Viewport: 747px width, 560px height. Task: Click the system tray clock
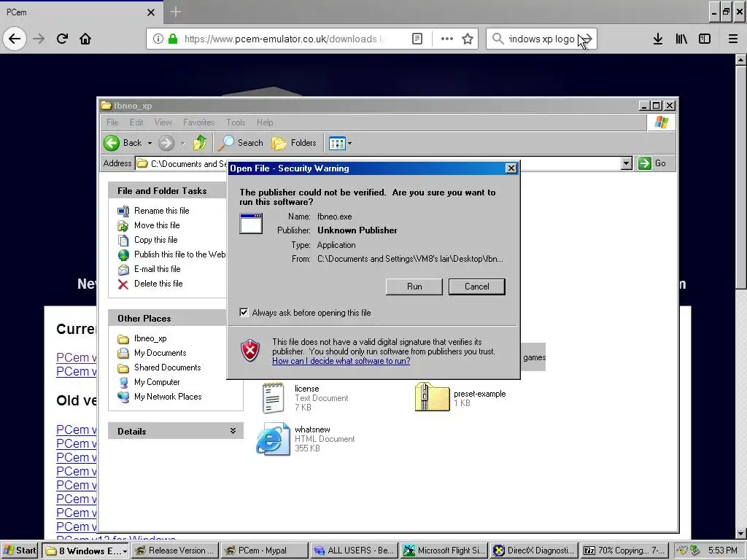click(722, 551)
